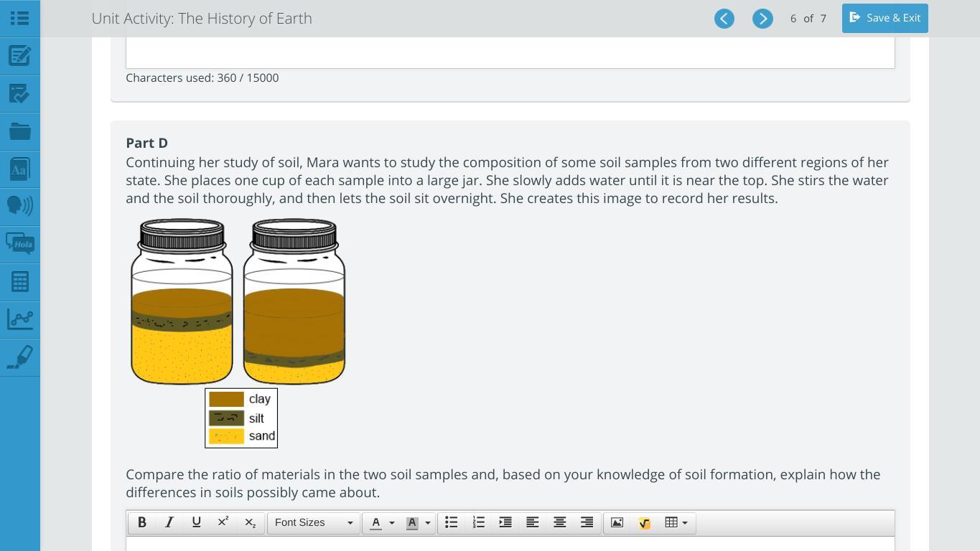This screenshot has width=980, height=551.
Task: Expand the text color dropdown arrow
Action: (392, 522)
